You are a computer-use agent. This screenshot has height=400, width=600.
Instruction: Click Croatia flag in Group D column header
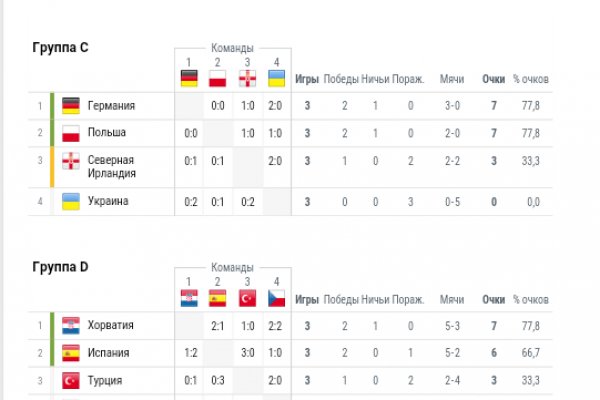point(189,299)
